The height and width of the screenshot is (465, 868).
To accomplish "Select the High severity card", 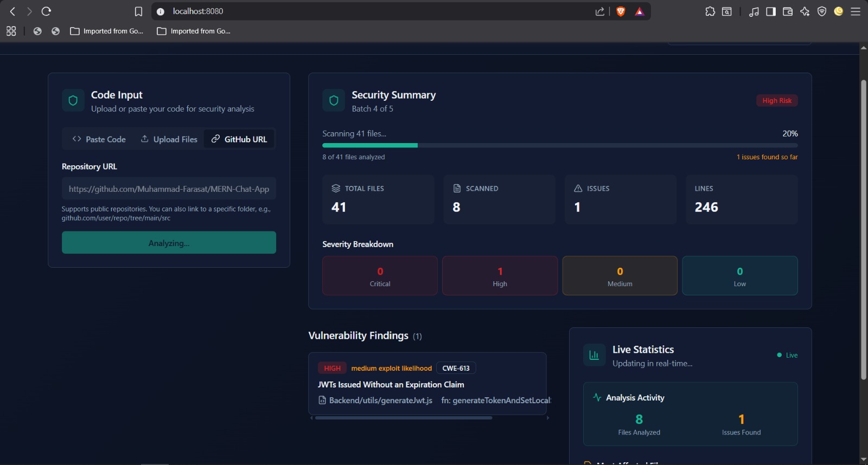I will 500,276.
